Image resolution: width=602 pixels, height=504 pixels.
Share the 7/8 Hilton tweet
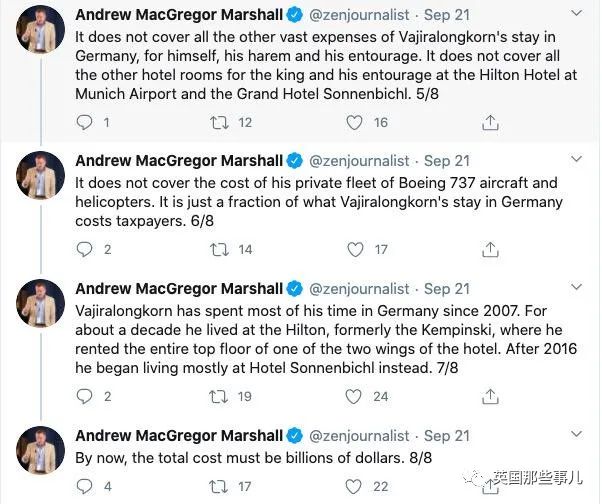(490, 396)
